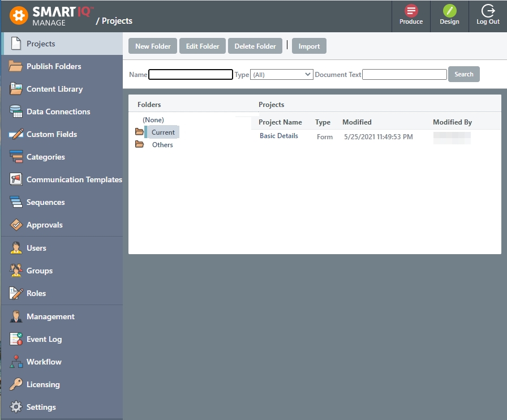Select the Current folder label

(163, 132)
